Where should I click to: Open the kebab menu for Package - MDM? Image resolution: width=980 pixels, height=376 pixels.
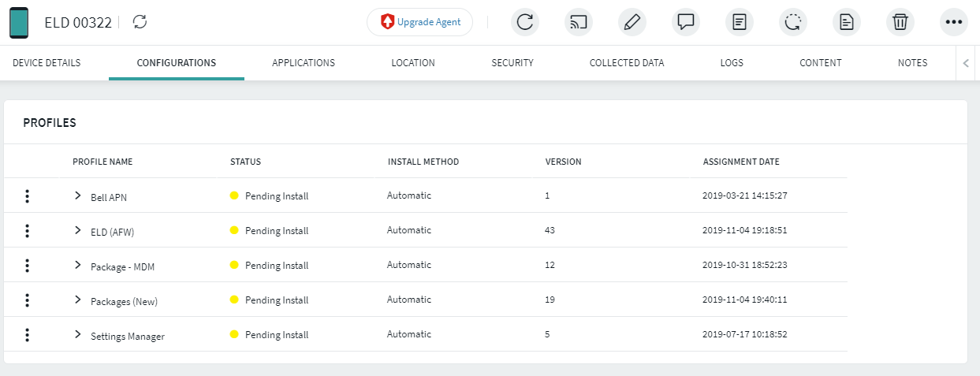pos(28,266)
